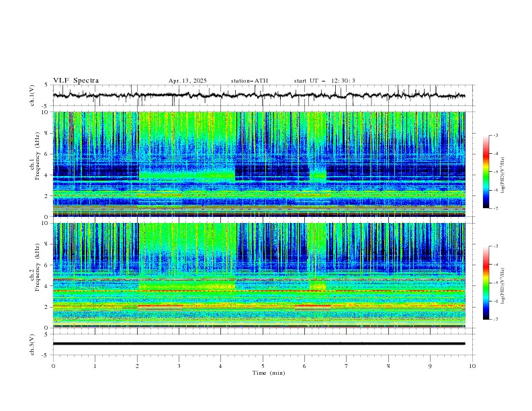Click the "-7" tick on ch.2 color bar

pos(495,320)
